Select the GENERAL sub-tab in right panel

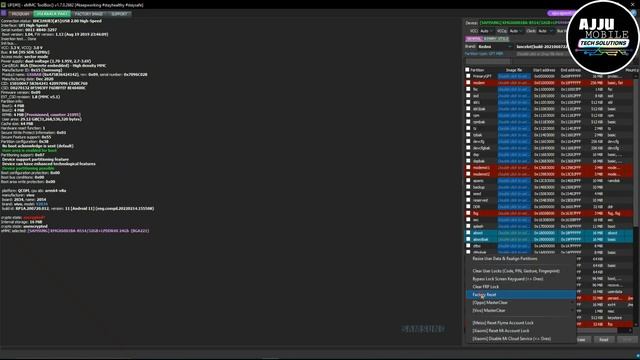click(x=474, y=39)
